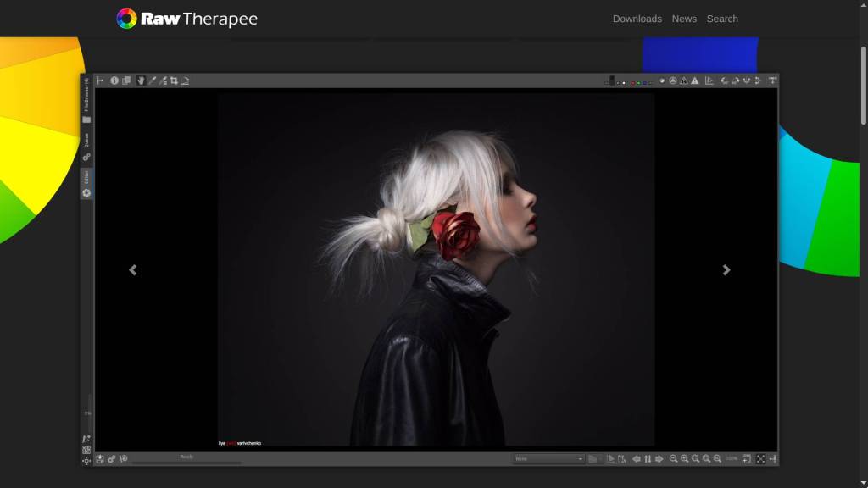The image size is (868, 488).
Task: Switch to the Queue tab
Action: [86, 147]
